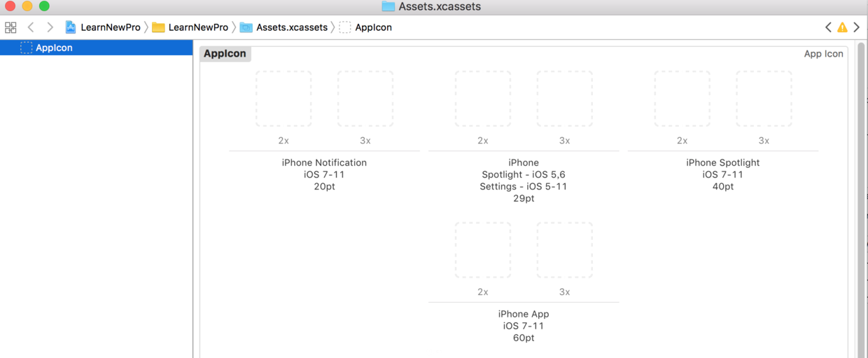Click the AppIcon header title label
This screenshot has height=358, width=868.
(x=225, y=54)
